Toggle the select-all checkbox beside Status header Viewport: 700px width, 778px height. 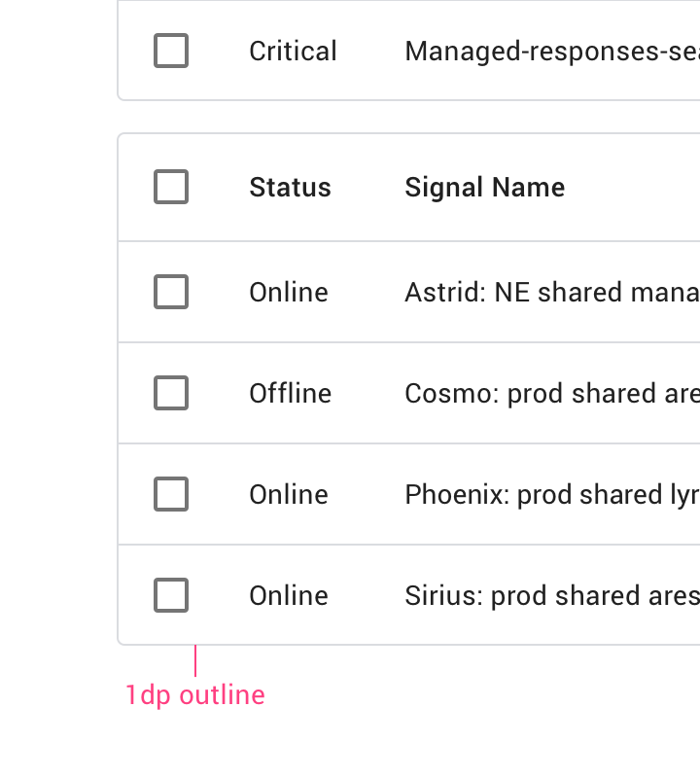(171, 187)
